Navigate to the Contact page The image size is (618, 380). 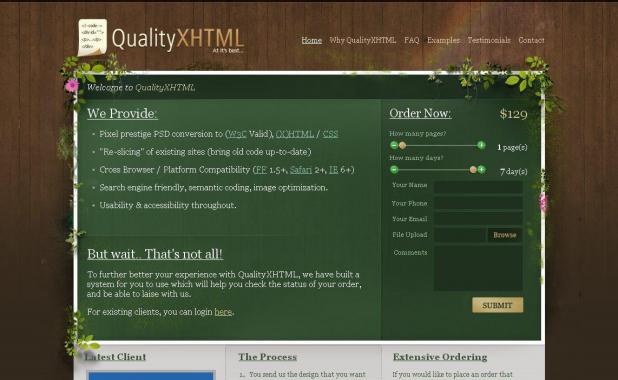(531, 40)
